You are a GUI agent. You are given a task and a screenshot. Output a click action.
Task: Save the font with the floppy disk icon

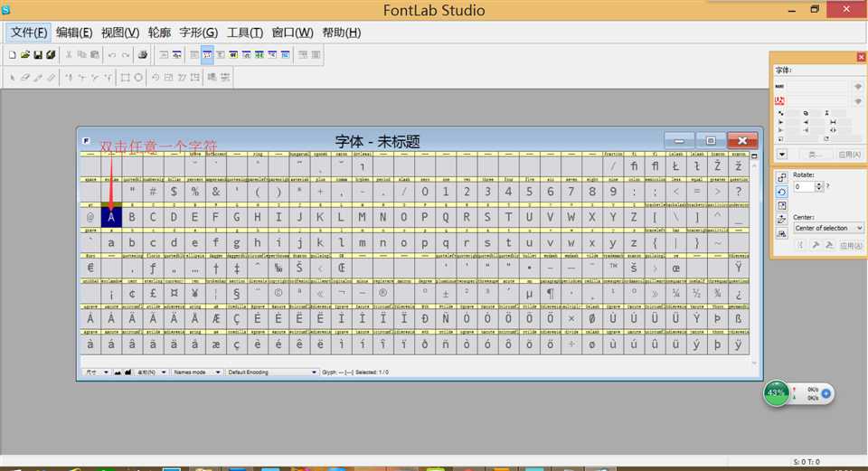point(38,55)
